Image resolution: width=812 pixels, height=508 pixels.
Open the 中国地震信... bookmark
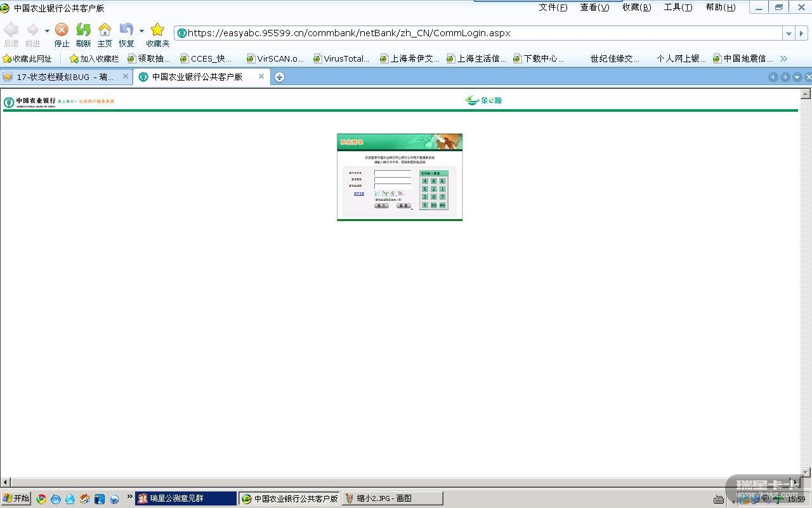743,58
